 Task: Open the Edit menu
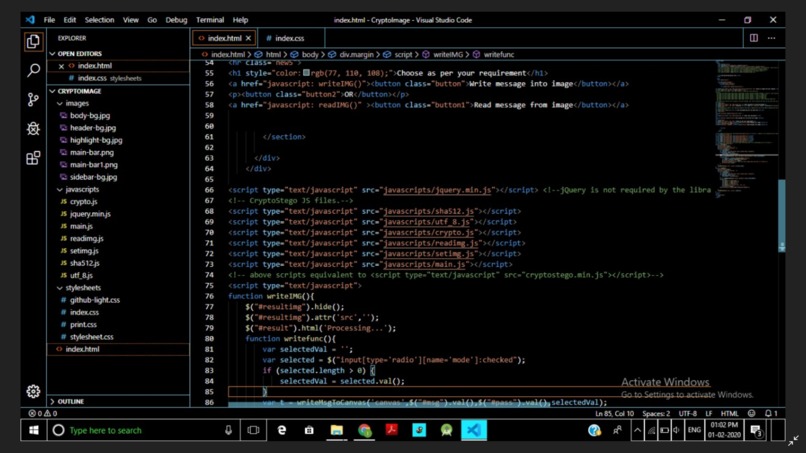pyautogui.click(x=70, y=20)
